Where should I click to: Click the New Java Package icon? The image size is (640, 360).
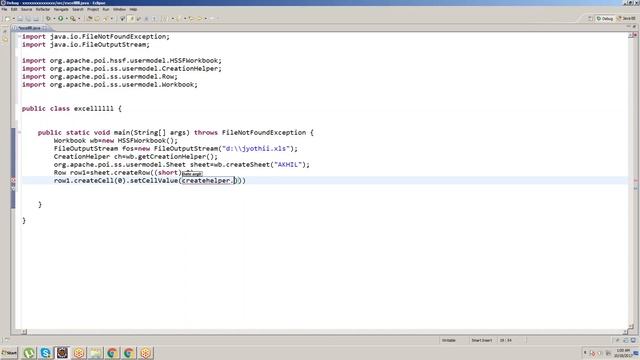click(89, 18)
